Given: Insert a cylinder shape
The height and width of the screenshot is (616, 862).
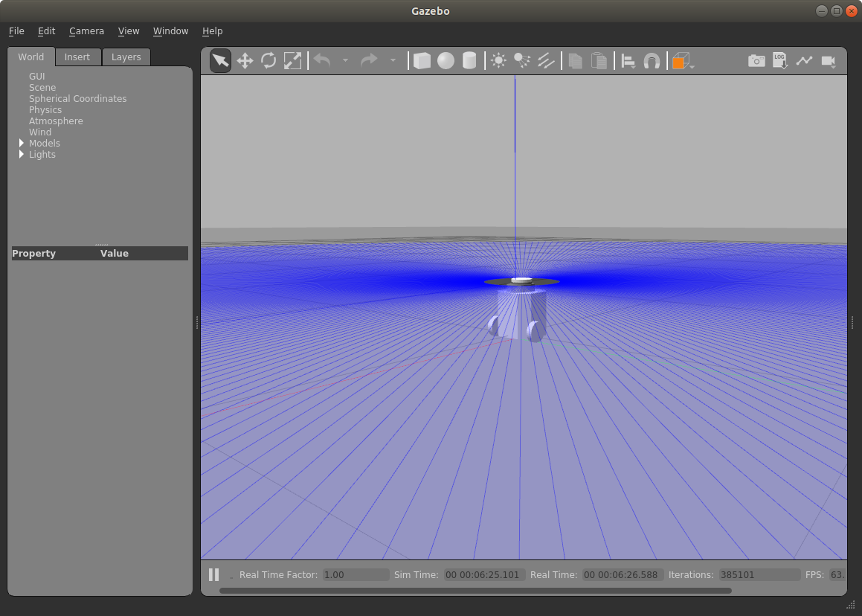Looking at the screenshot, I should click(469, 60).
